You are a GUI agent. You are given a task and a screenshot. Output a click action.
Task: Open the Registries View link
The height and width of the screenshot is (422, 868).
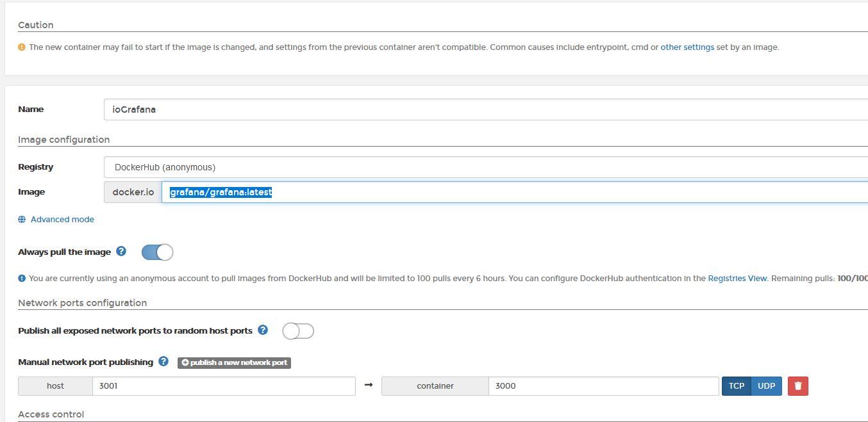tap(737, 279)
